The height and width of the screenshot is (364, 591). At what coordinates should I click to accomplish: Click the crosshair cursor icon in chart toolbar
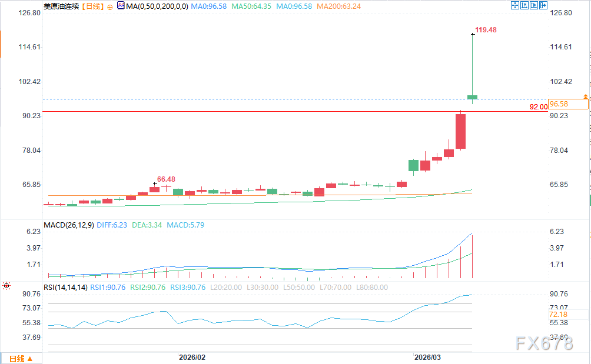[x=515, y=5]
